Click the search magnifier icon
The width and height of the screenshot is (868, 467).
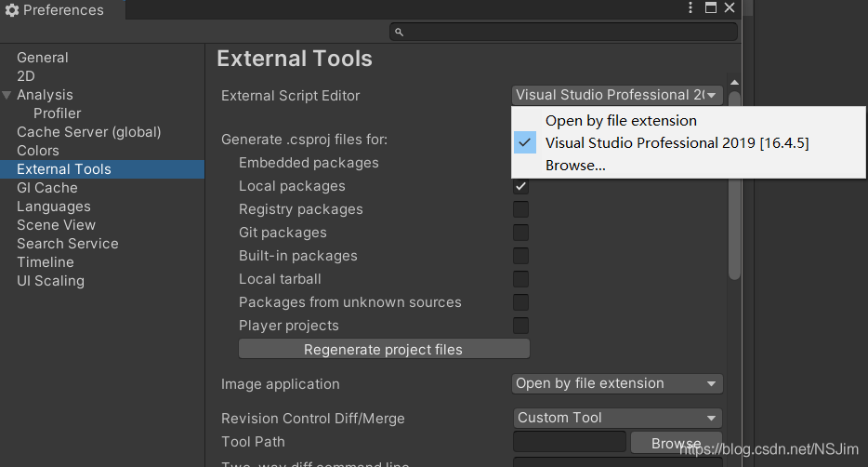click(399, 33)
